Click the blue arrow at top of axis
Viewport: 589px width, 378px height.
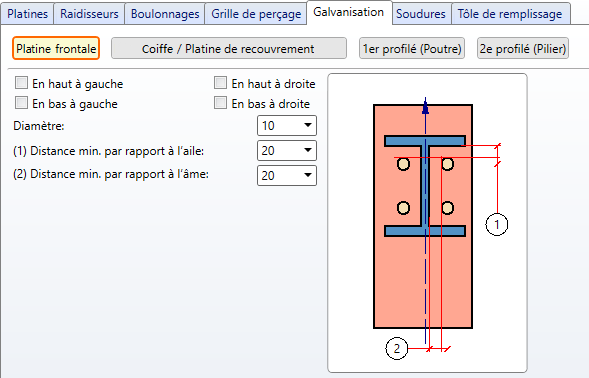click(425, 106)
